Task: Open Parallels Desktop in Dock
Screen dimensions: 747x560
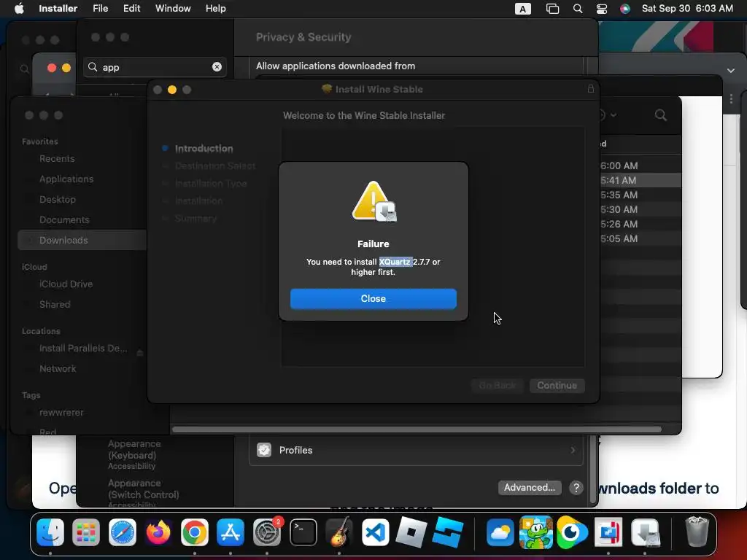Action: click(608, 532)
